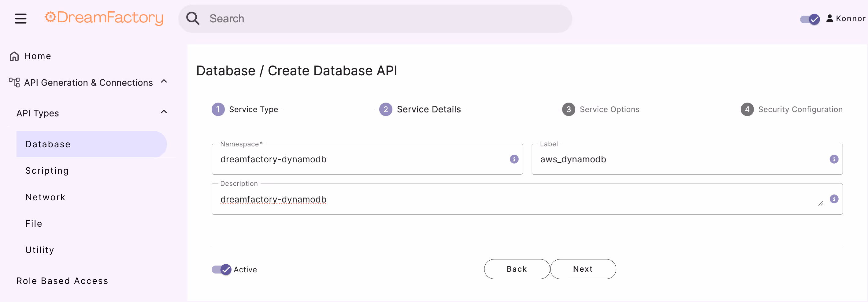
Task: Click the Database / Create Database API heading
Action: point(297,70)
